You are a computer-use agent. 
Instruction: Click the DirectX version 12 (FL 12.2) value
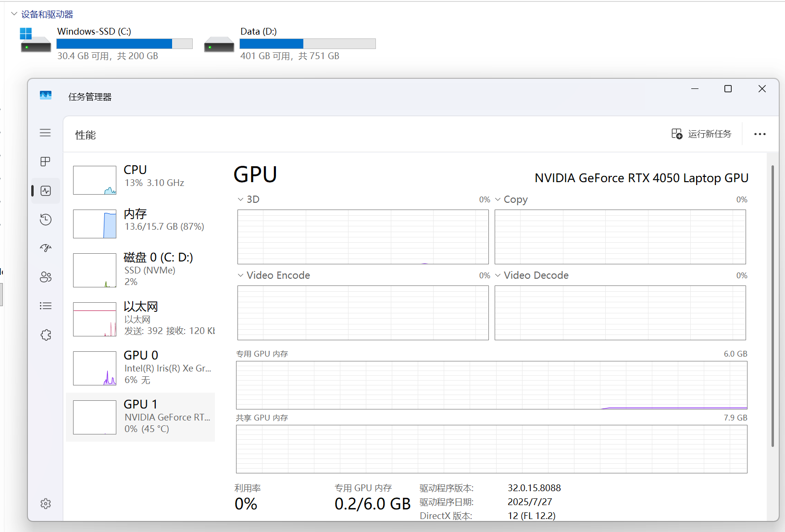pos(532,516)
